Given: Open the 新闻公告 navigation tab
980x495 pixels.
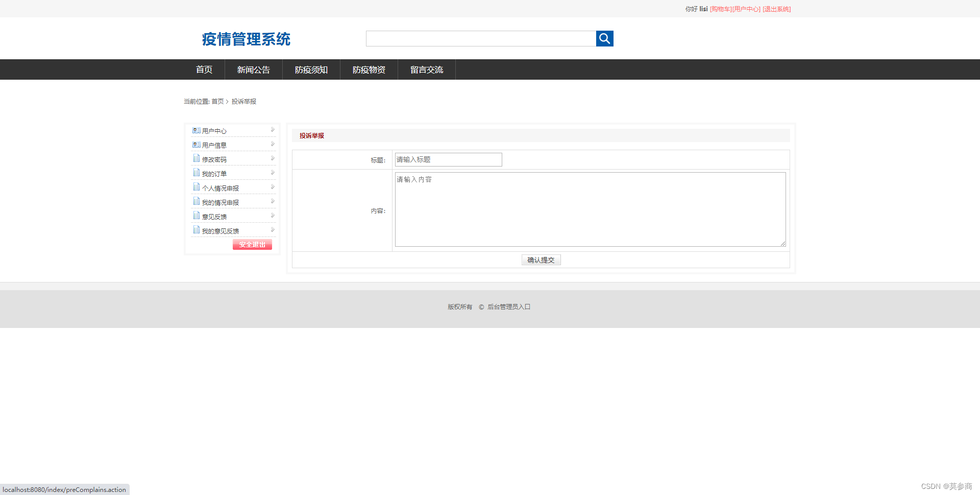Looking at the screenshot, I should pyautogui.click(x=254, y=69).
